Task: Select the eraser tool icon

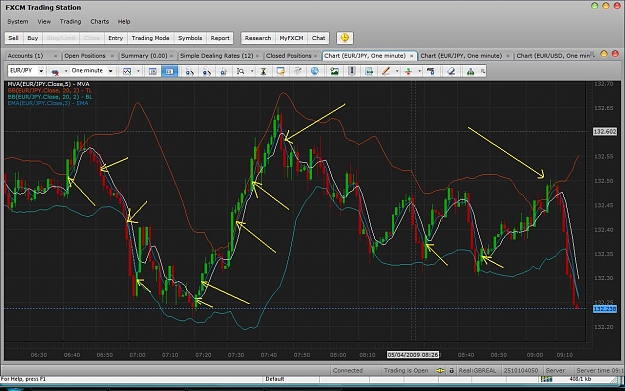Action: [x=451, y=71]
